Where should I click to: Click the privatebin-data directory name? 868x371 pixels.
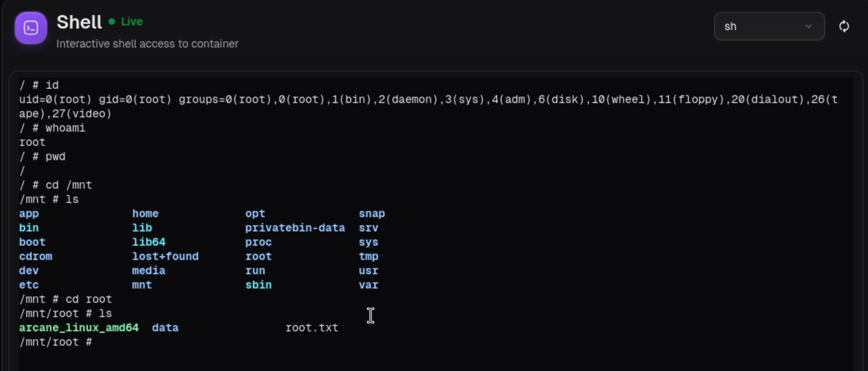pyautogui.click(x=295, y=228)
